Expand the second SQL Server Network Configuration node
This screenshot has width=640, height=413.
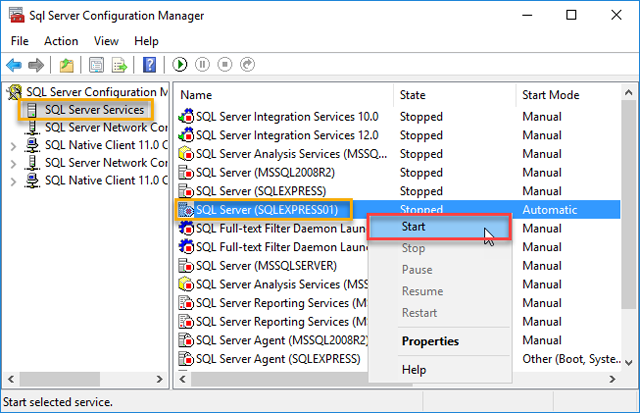13,164
